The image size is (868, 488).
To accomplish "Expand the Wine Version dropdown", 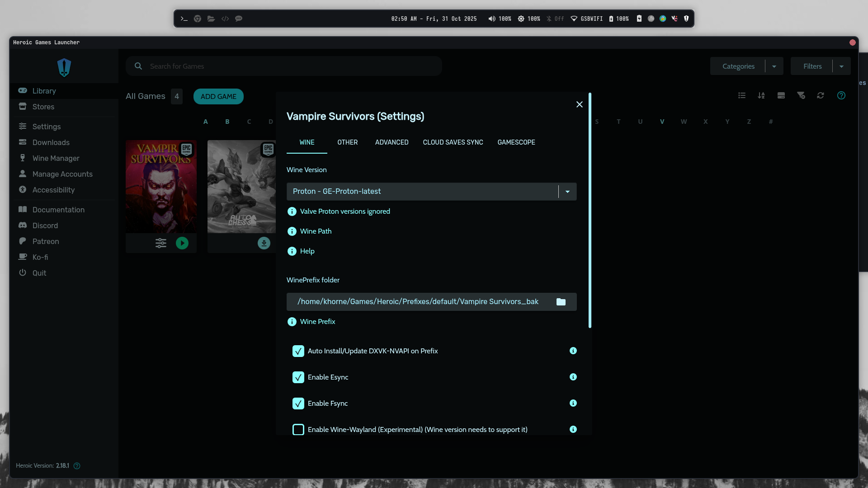I will pyautogui.click(x=567, y=192).
